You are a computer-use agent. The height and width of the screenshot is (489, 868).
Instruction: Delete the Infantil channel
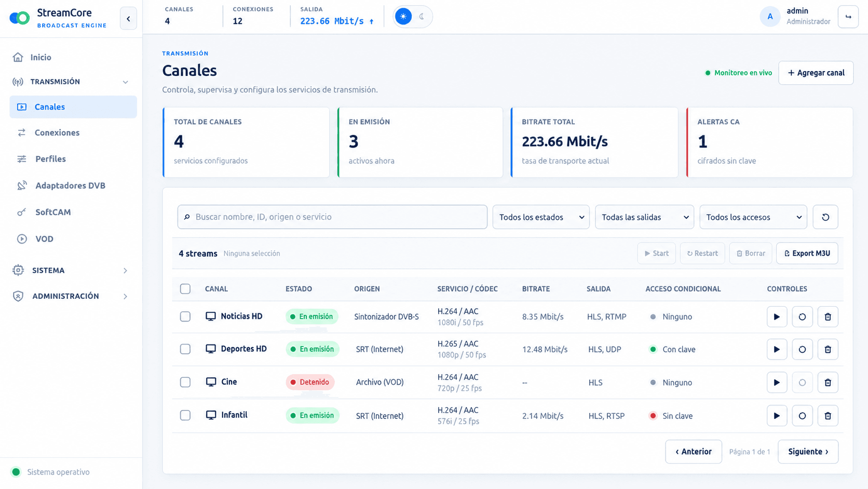pyautogui.click(x=828, y=416)
